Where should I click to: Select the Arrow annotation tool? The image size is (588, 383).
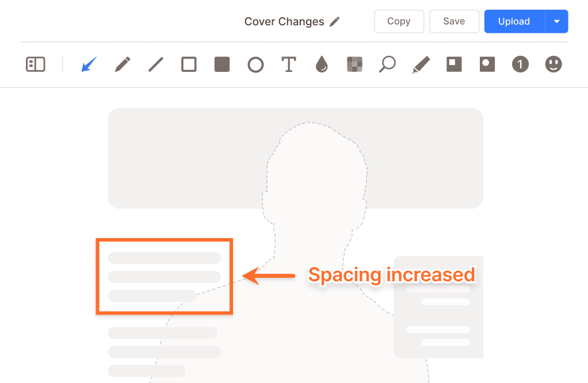[x=89, y=64]
